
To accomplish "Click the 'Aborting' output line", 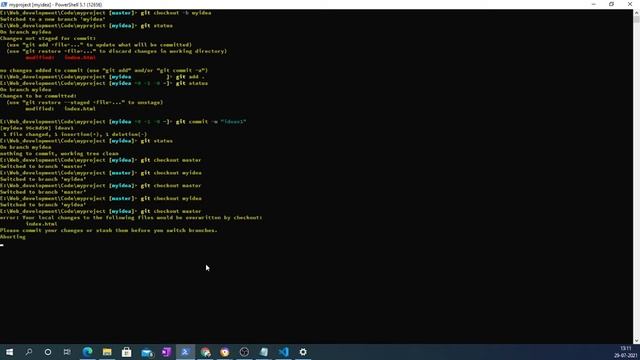I will 13,237.
